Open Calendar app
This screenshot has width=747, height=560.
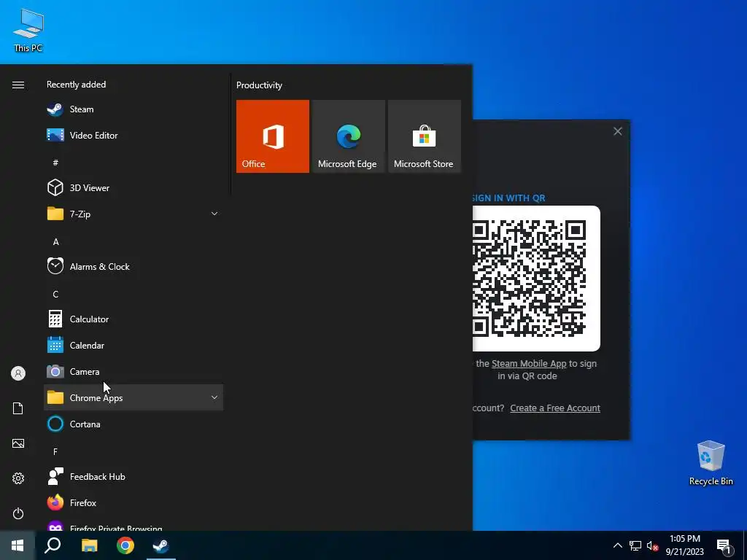pos(133,345)
